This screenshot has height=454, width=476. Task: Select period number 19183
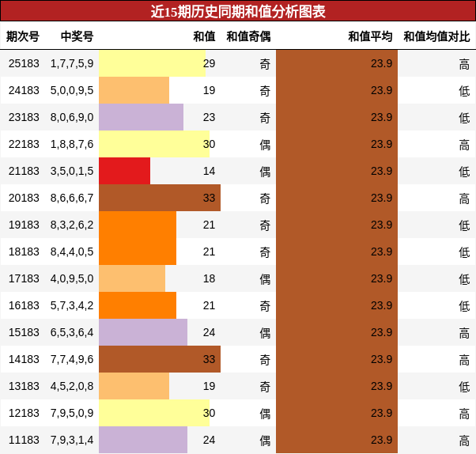[x=24, y=225]
